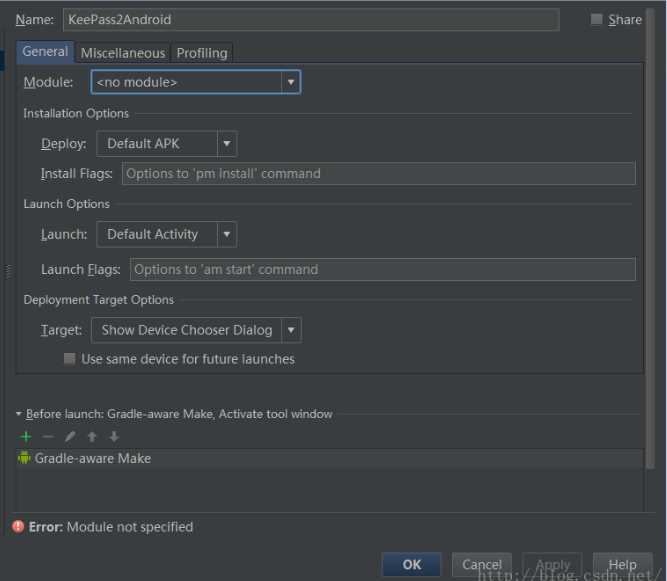Click the Launch Options section label
The width and height of the screenshot is (667, 581).
67,204
